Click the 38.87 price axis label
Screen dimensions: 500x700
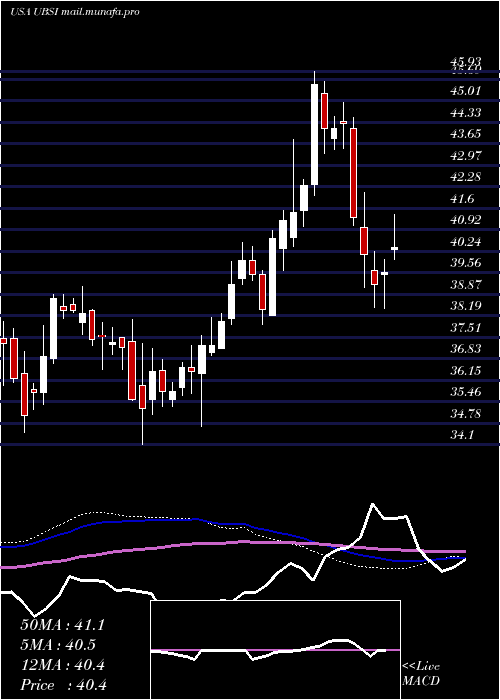466,285
